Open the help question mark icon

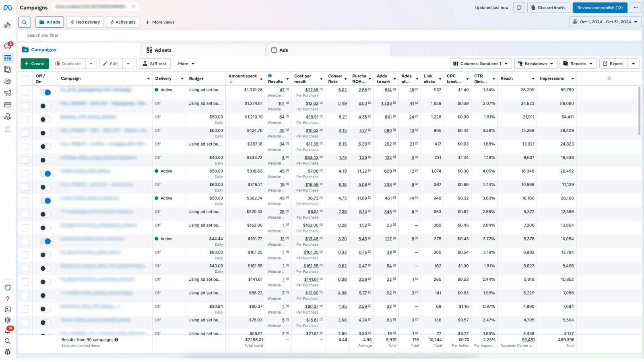[x=7, y=299]
